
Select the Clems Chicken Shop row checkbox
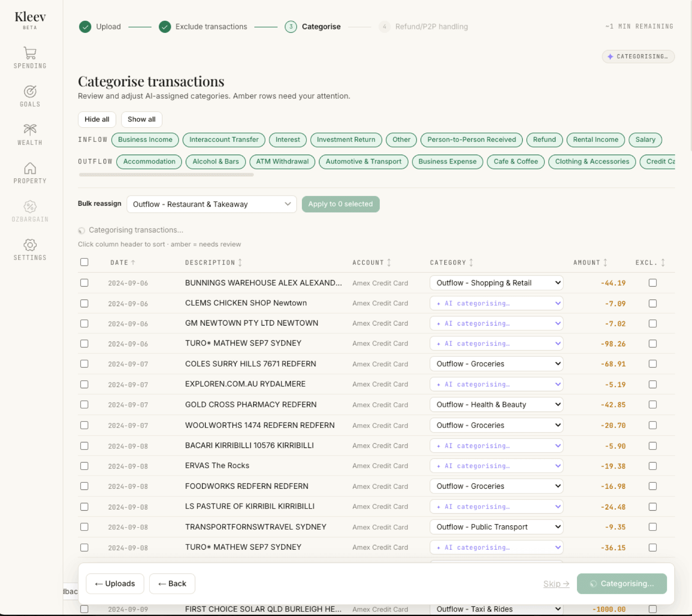click(84, 304)
